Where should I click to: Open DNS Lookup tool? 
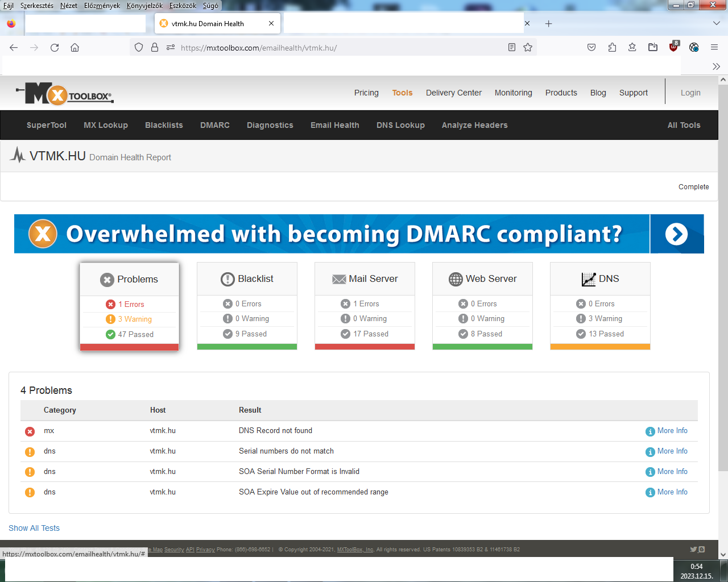coord(400,125)
